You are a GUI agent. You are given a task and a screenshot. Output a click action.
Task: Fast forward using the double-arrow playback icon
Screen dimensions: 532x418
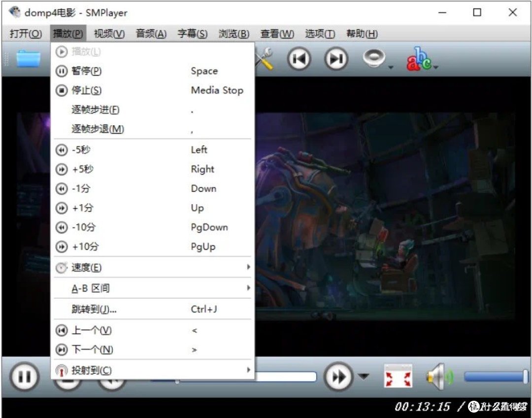point(339,377)
